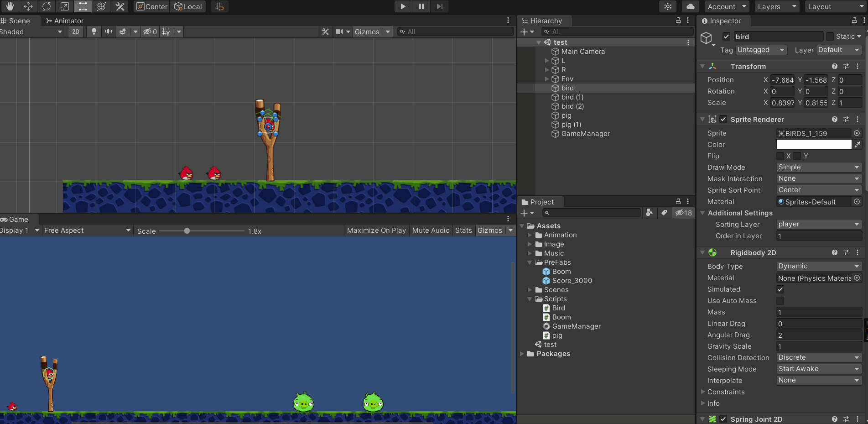Open the Layer Default dropdown

point(839,50)
